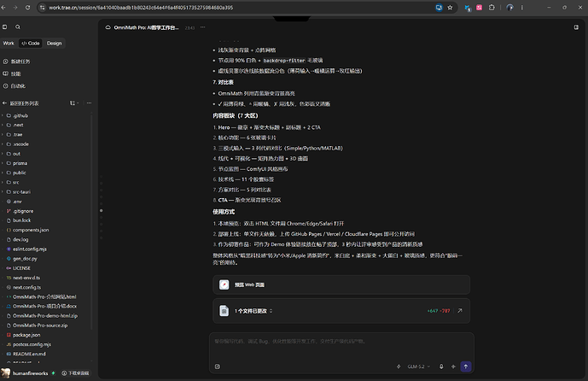Open the browser profile avatar icon

(509, 8)
